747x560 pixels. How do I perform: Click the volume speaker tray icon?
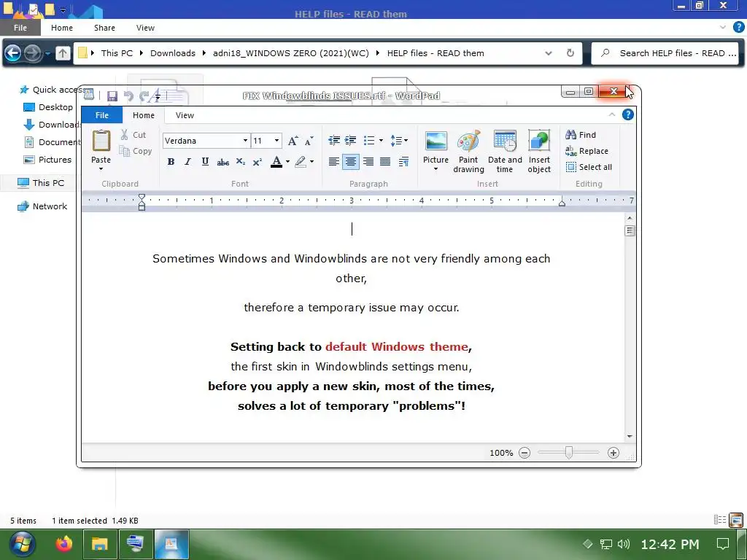623,544
